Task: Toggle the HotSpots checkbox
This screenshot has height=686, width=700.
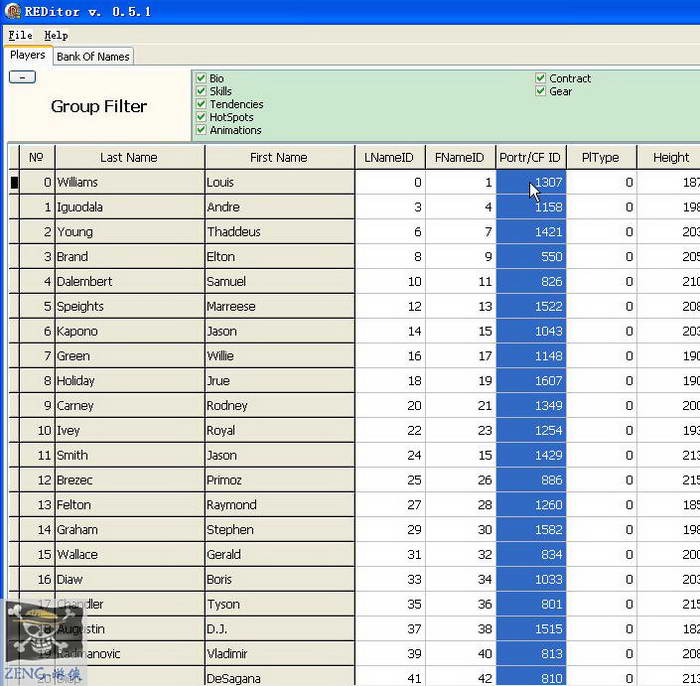Action: coord(202,118)
